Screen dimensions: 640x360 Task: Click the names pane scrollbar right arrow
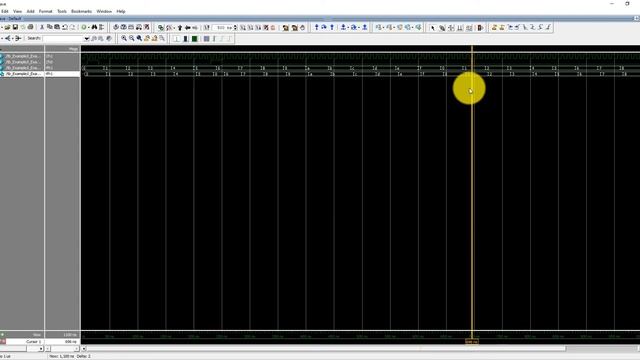click(x=41, y=349)
